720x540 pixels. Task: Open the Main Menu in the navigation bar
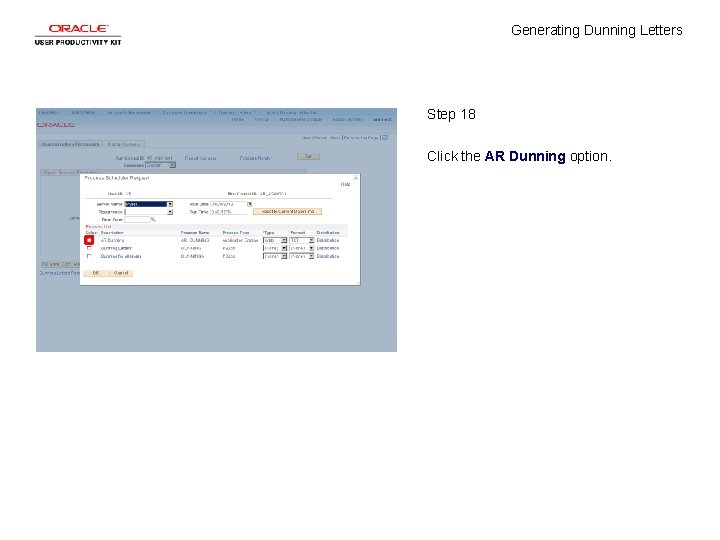(83, 112)
